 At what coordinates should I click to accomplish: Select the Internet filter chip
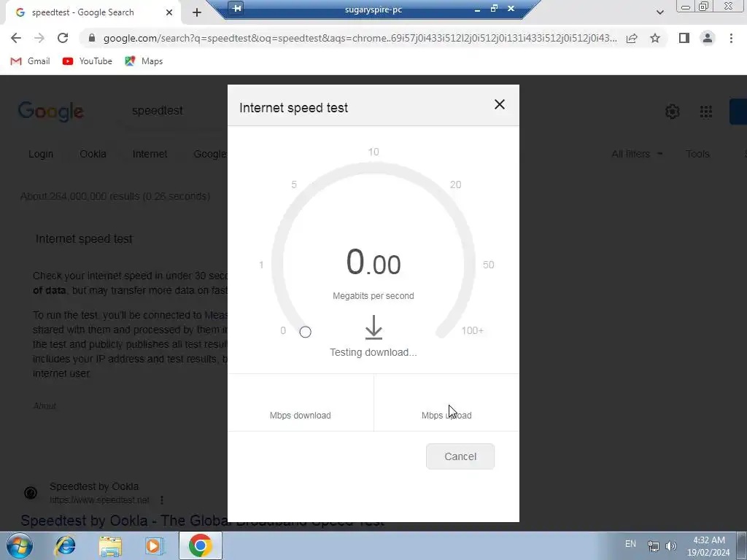[x=150, y=154]
